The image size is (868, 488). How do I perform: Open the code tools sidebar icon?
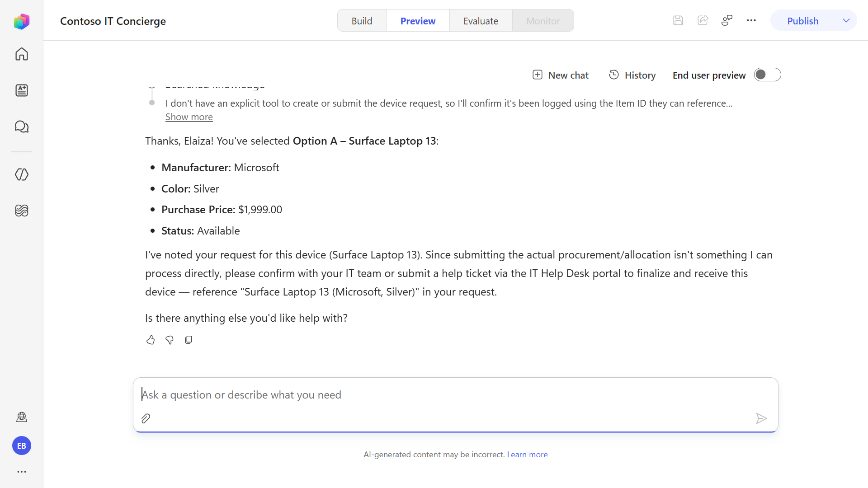point(21,174)
